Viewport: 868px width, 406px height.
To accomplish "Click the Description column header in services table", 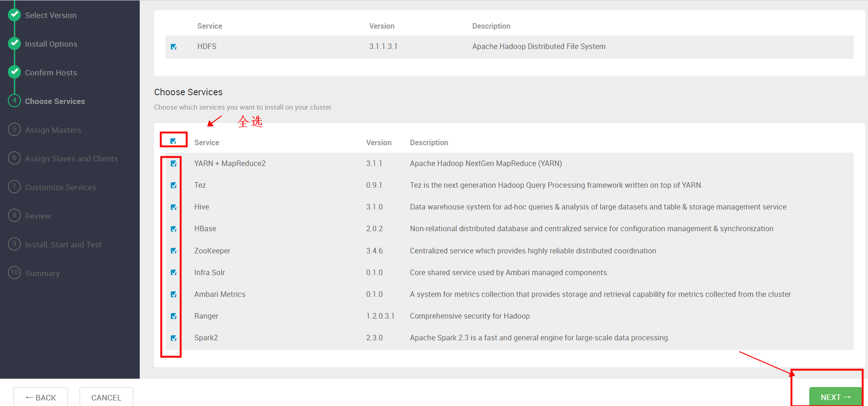I will (429, 142).
